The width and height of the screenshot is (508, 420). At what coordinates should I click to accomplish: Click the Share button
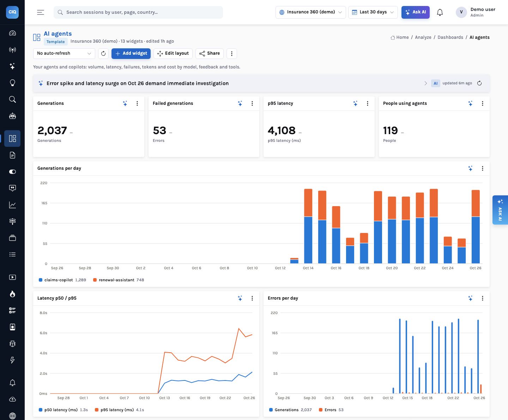pyautogui.click(x=210, y=54)
